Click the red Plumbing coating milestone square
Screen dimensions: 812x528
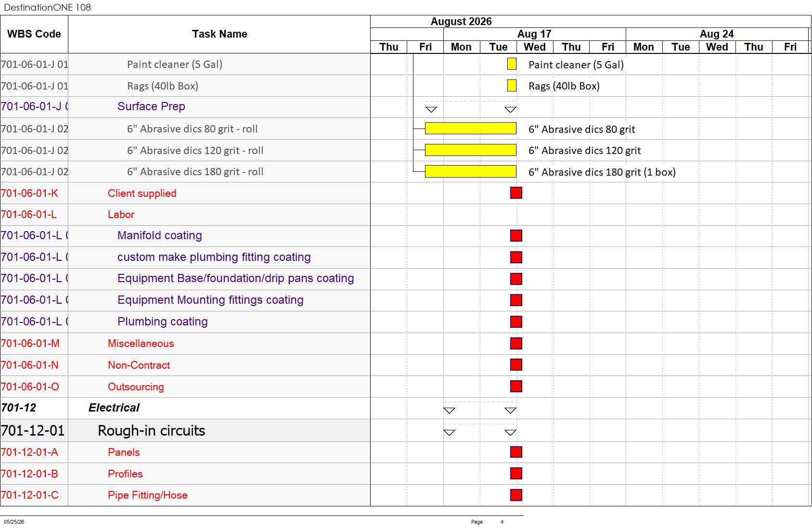pyautogui.click(x=516, y=322)
